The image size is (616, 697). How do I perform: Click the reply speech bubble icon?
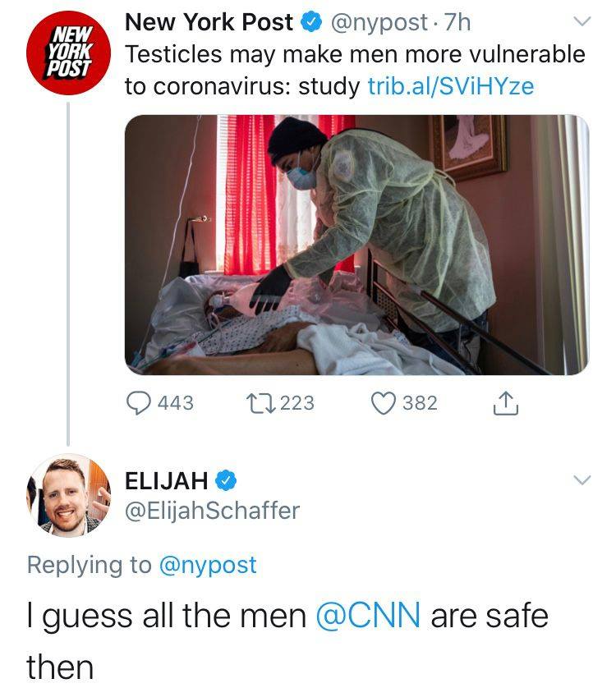click(137, 403)
